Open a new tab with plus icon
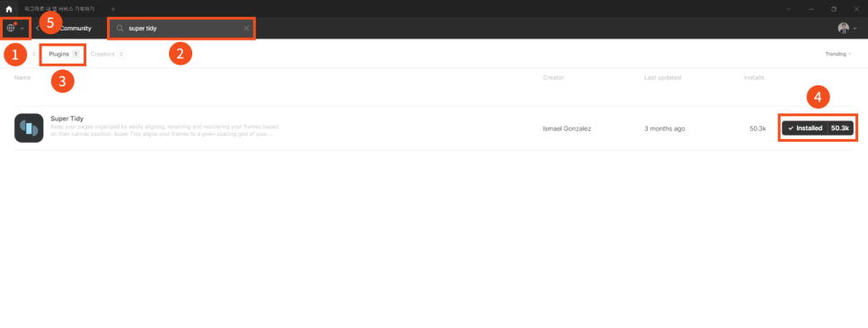Viewport: 868px width, 328px height. [x=113, y=9]
